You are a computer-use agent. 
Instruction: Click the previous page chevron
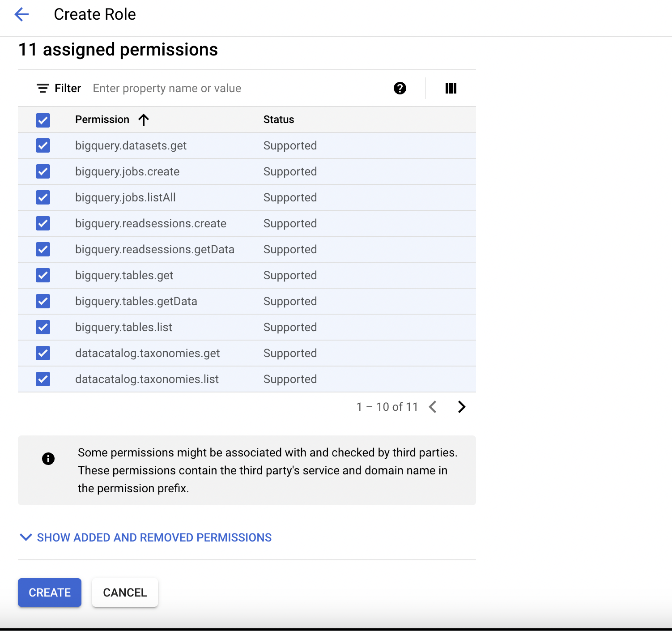click(x=433, y=407)
